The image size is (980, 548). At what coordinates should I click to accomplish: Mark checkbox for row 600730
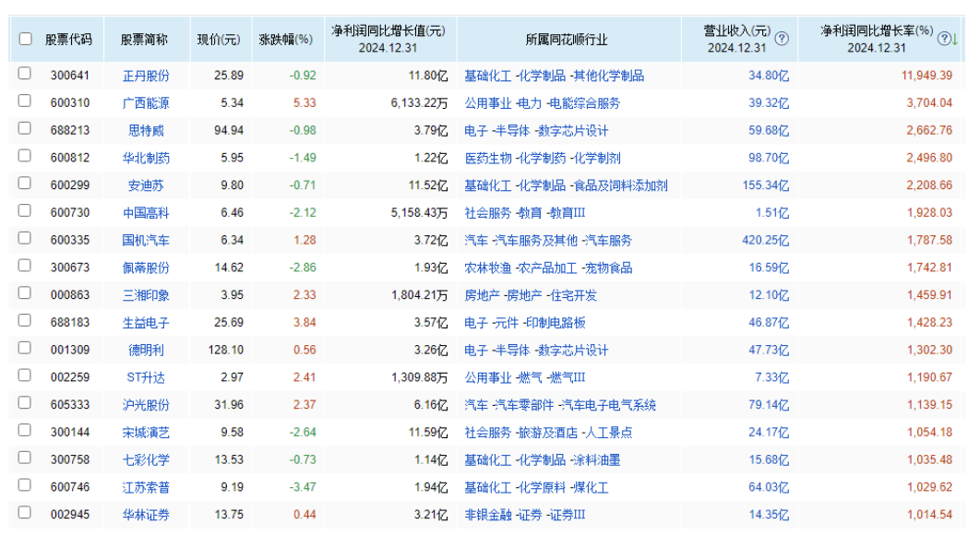(24, 210)
